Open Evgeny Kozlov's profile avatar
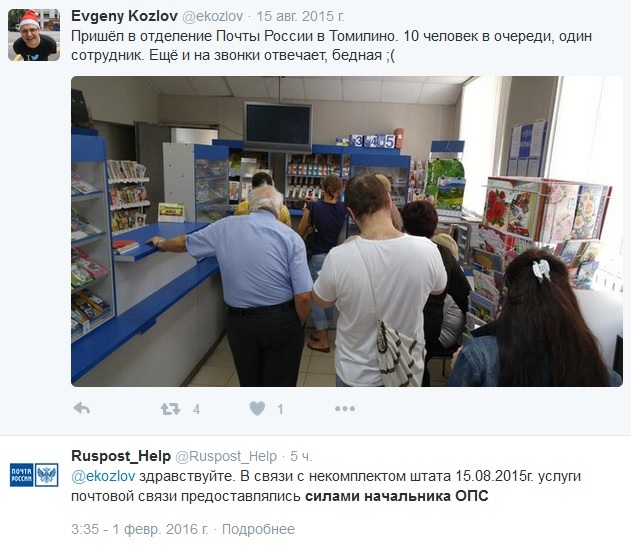Viewport: 631px width, 545px height. click(x=34, y=35)
